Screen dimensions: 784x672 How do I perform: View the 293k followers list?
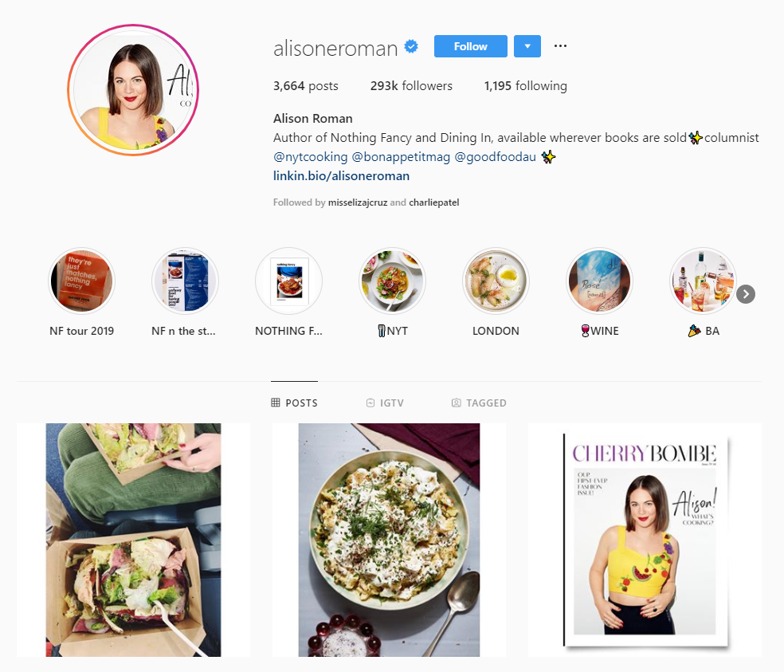(411, 86)
